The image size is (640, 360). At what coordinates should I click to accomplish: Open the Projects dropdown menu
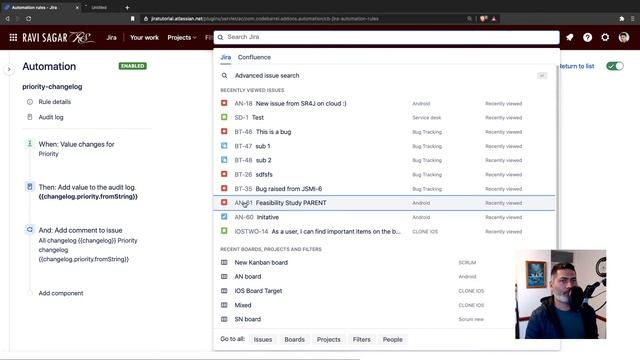click(x=182, y=38)
